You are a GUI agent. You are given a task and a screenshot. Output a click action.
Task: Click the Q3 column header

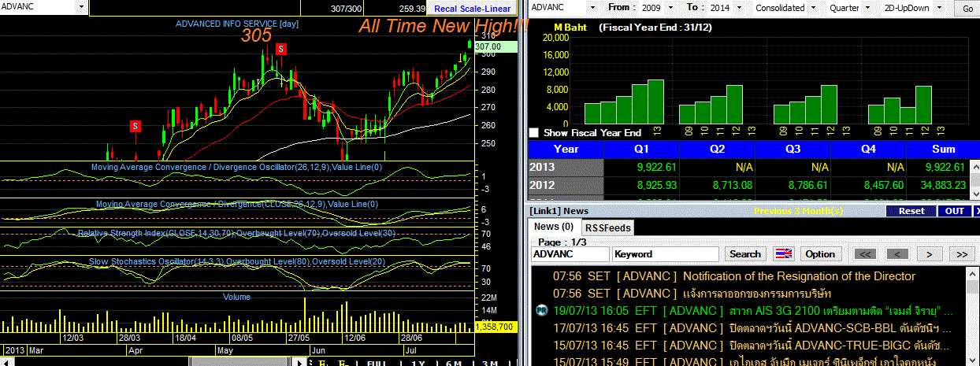coord(793,149)
